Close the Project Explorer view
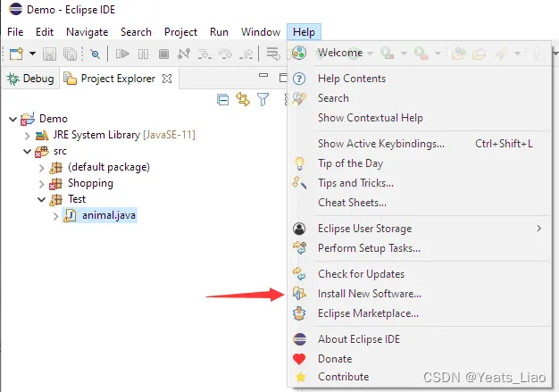This screenshot has width=559, height=392. pos(167,79)
